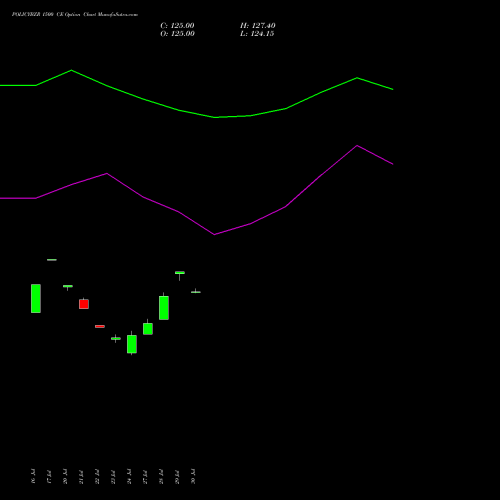
Task: Click the green candle for 24 Jul
Action: coord(132,343)
